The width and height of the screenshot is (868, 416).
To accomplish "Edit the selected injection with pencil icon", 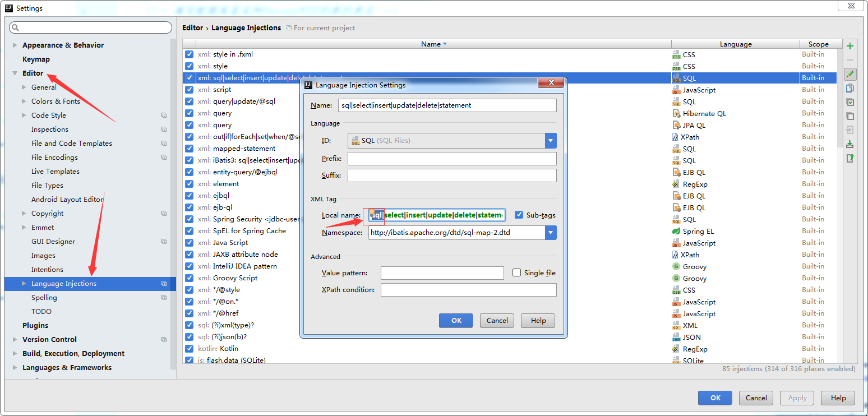I will [850, 74].
